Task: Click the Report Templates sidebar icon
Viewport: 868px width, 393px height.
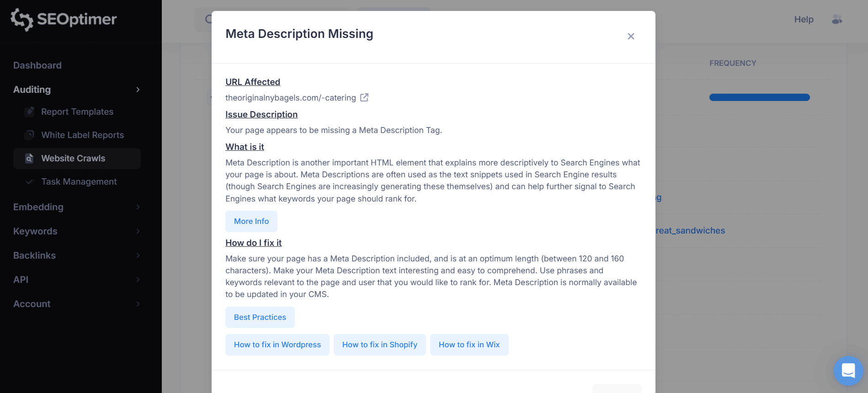Action: (29, 112)
